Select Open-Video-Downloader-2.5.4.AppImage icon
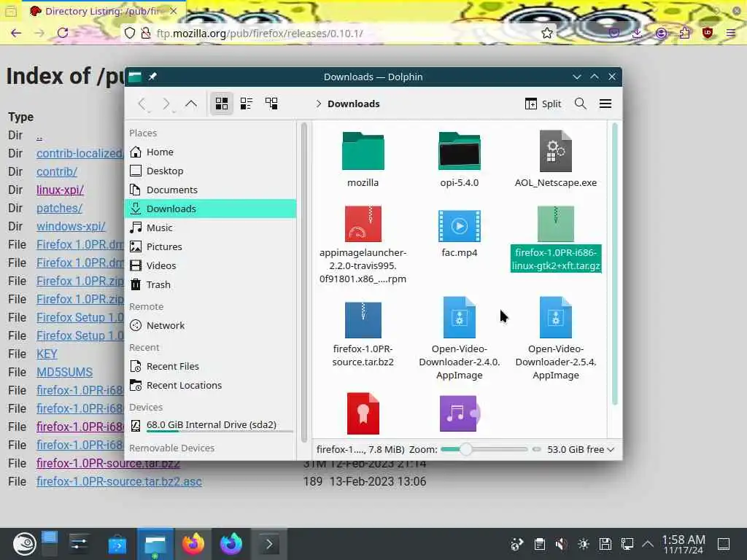747x560 pixels. pyautogui.click(x=555, y=318)
